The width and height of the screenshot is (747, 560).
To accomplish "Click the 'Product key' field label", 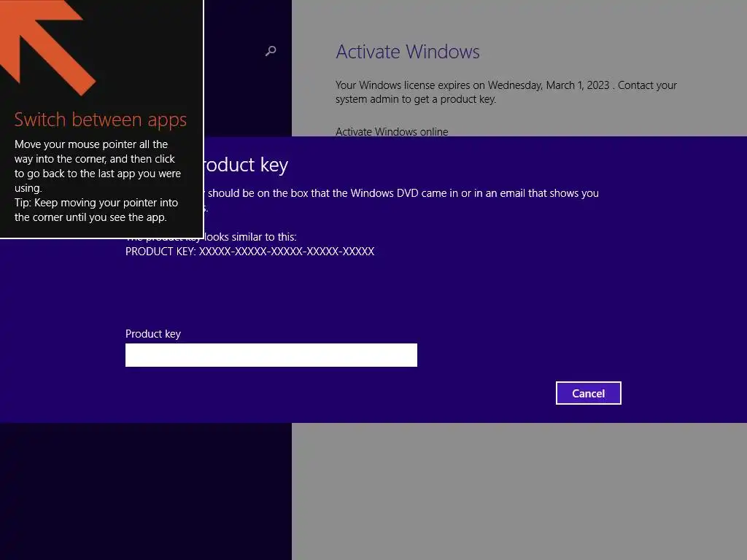I will [x=153, y=334].
